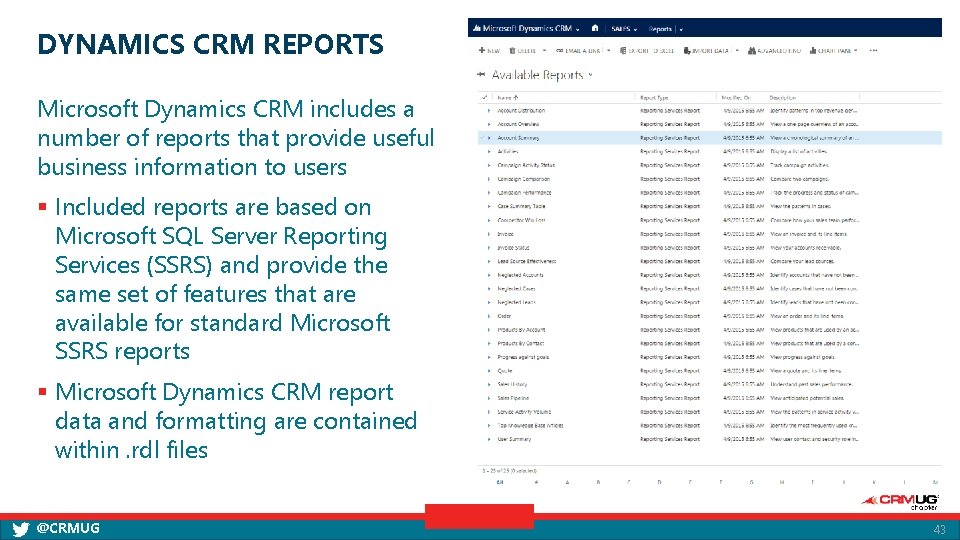The image size is (960, 540).
Task: Toggle the checkmark on Account Summary row
Action: pos(482,138)
